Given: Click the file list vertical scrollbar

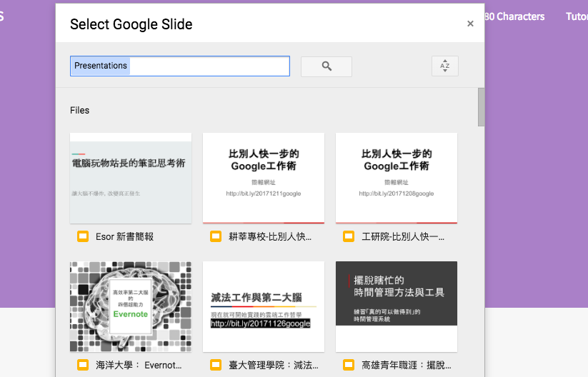Looking at the screenshot, I should point(481,107).
